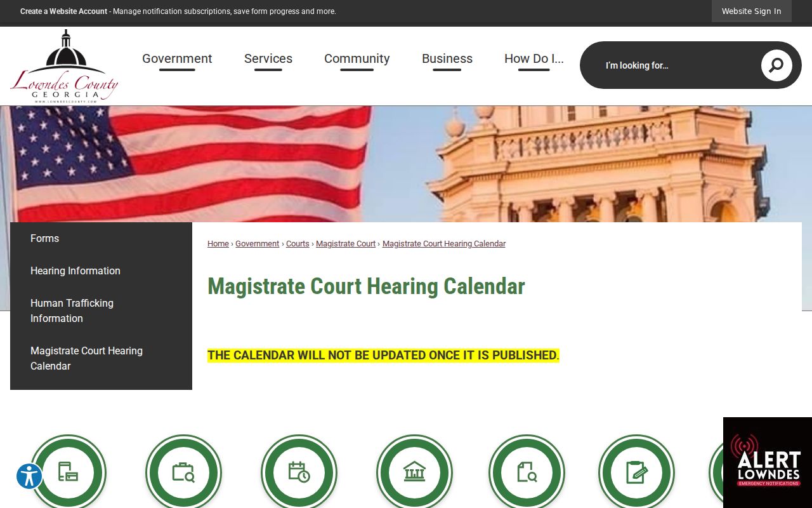Click the courthouse building icon

tap(414, 472)
